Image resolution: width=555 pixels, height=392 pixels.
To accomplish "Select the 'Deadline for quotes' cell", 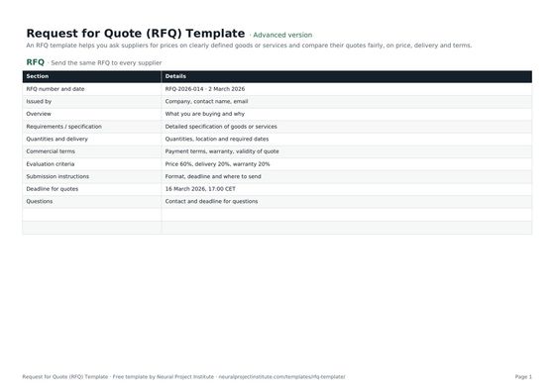I will [91, 189].
